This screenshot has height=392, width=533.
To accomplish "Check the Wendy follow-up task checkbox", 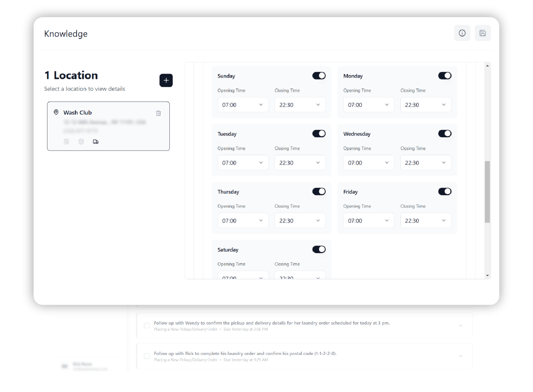I will click(x=147, y=325).
